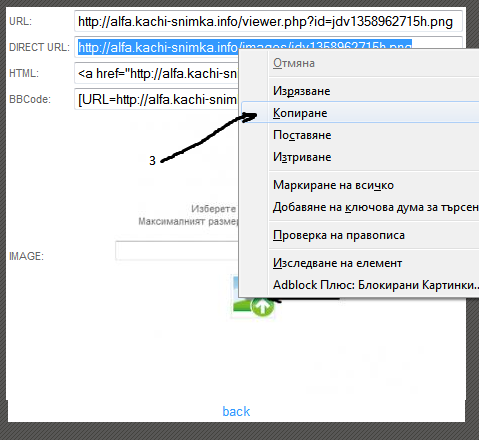Click the URL: label
Image resolution: width=479 pixels, height=440 pixels.
(20, 21)
